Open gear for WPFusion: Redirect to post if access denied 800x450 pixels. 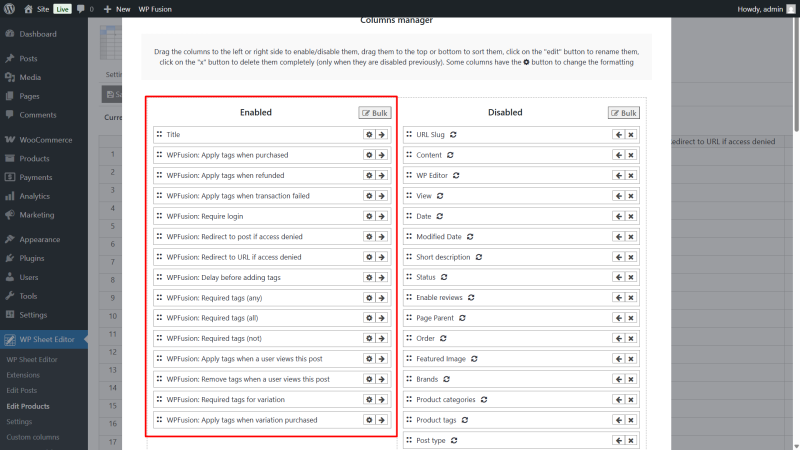pos(369,237)
